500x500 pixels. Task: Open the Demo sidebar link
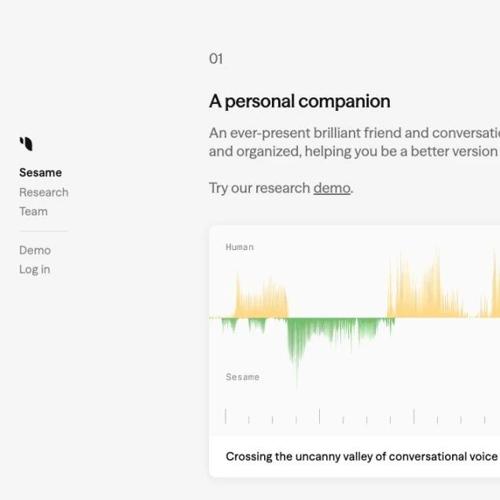[x=35, y=250]
